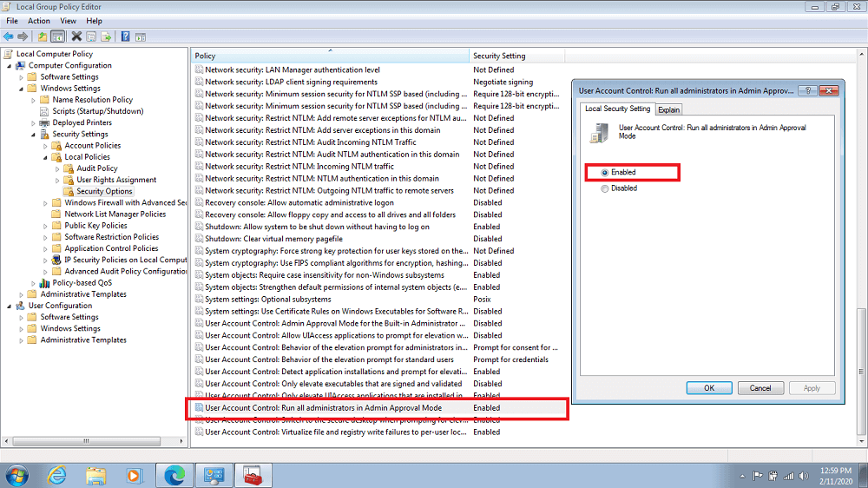Open Windows Explorer from taskbar
This screenshot has width=868, height=488.
(95, 476)
